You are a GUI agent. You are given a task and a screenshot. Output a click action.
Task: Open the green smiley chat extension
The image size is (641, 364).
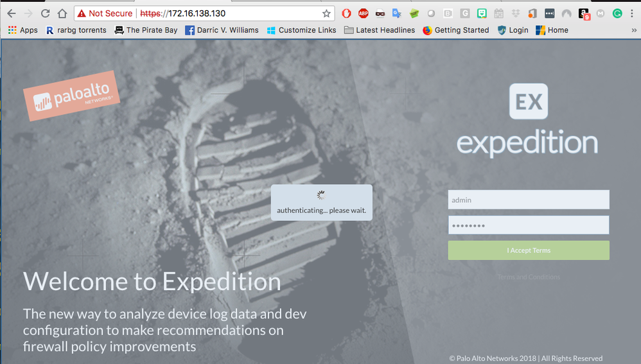point(482,13)
